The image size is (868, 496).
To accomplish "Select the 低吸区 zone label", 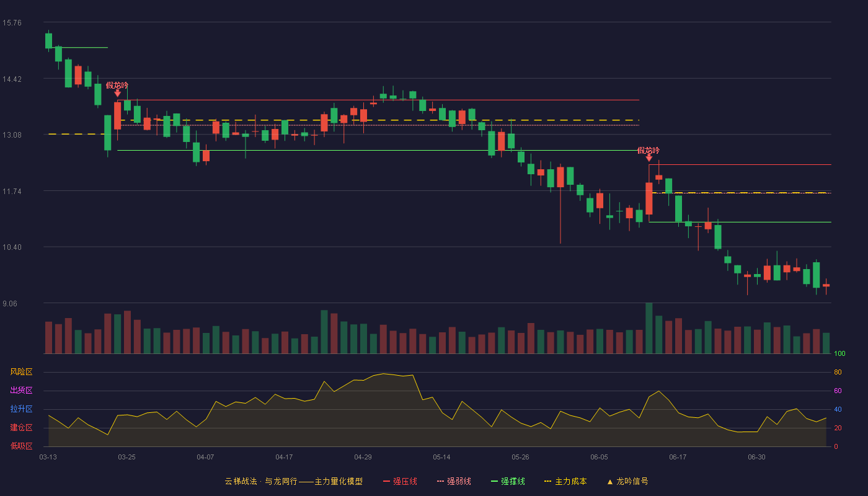I will tap(21, 446).
